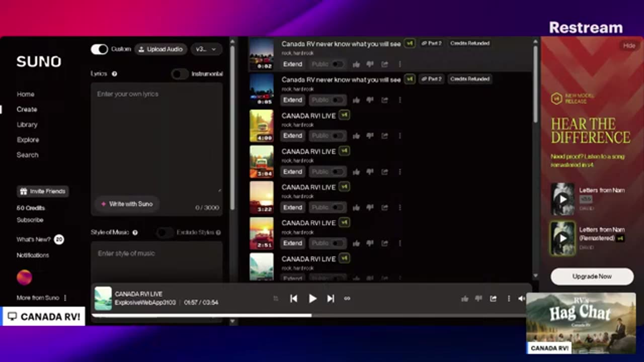Image resolution: width=644 pixels, height=362 pixels.
Task: Share the 3:22 CANADA RV! LIVE track
Action: (x=384, y=207)
